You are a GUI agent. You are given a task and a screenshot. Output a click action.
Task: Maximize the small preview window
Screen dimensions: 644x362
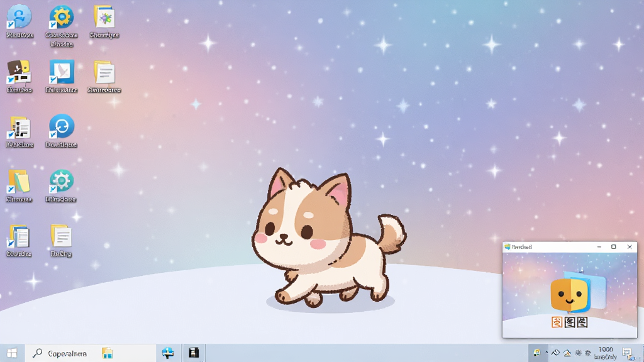tap(614, 246)
